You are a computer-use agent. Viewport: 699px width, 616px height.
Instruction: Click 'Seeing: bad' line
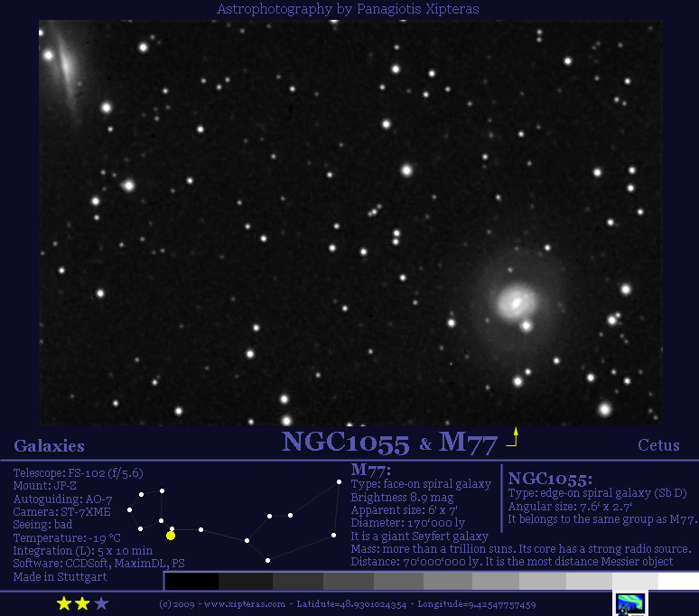(42, 525)
